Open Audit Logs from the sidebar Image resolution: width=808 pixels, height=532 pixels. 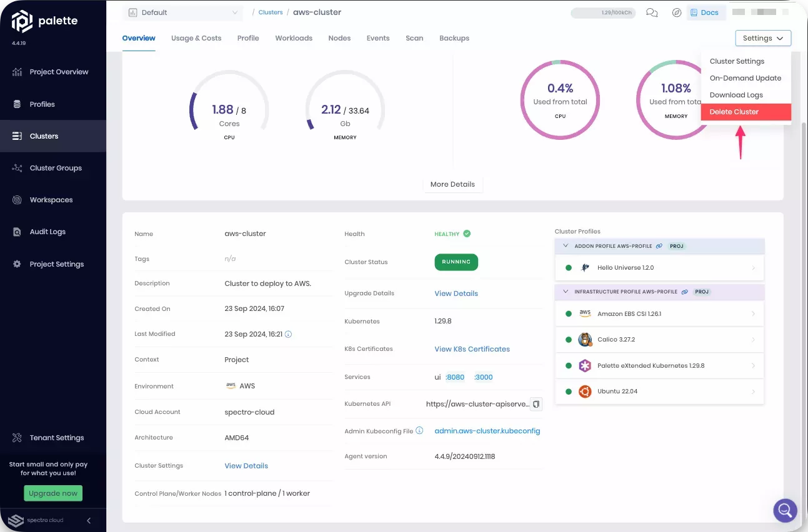[x=47, y=232]
